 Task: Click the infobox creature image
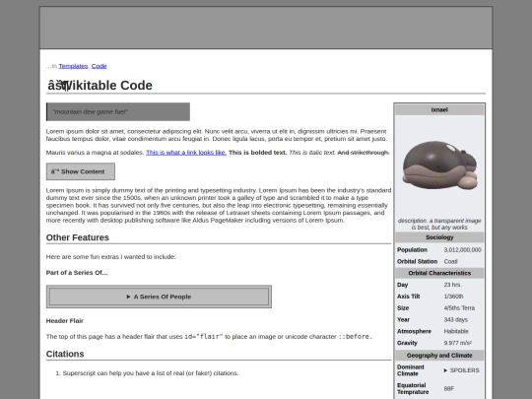(439, 166)
